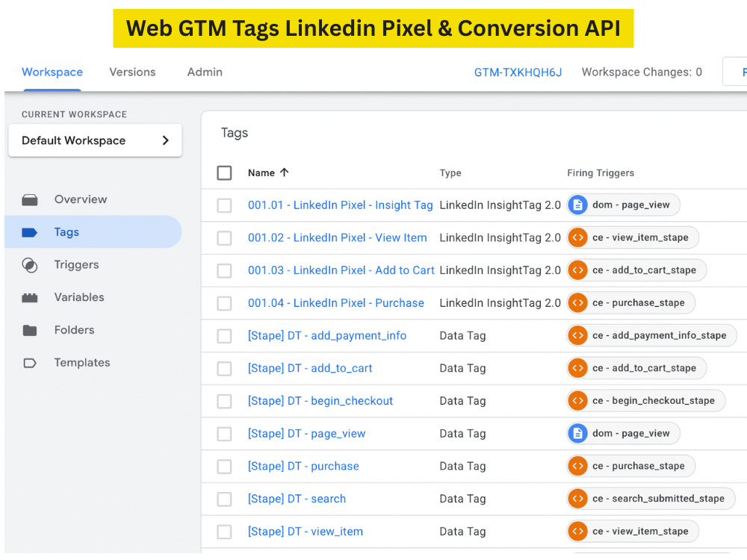Click the dom - page_view trigger icon for Insight Tag
The height and width of the screenshot is (560, 747).
(x=577, y=205)
